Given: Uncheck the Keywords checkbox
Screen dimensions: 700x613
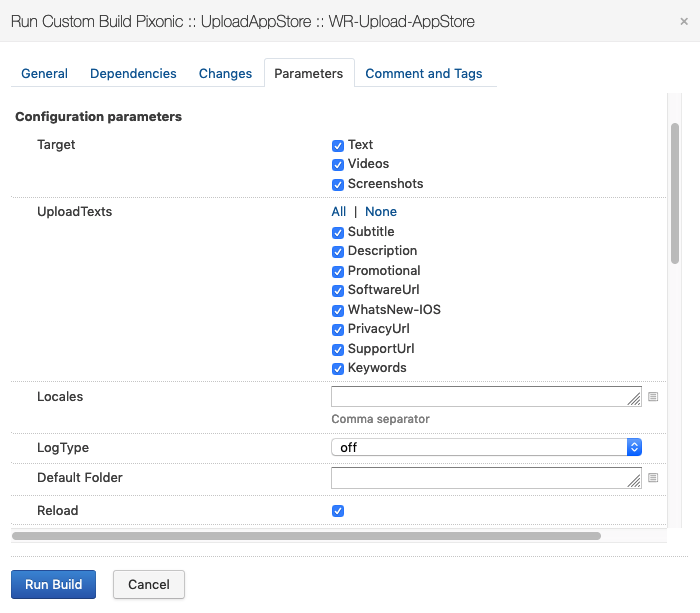Looking at the screenshot, I should point(338,368).
